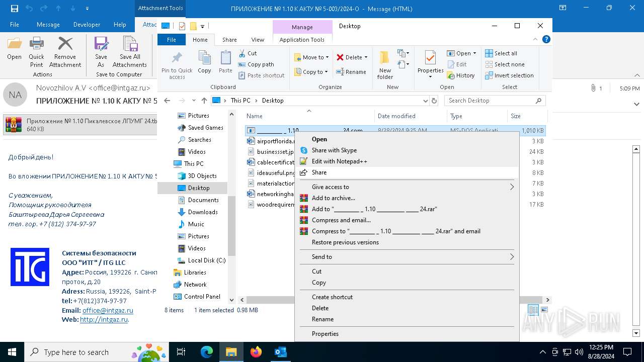Select Local Disk (C:) in navigation pane
The width and height of the screenshot is (644, 362).
coord(201,260)
